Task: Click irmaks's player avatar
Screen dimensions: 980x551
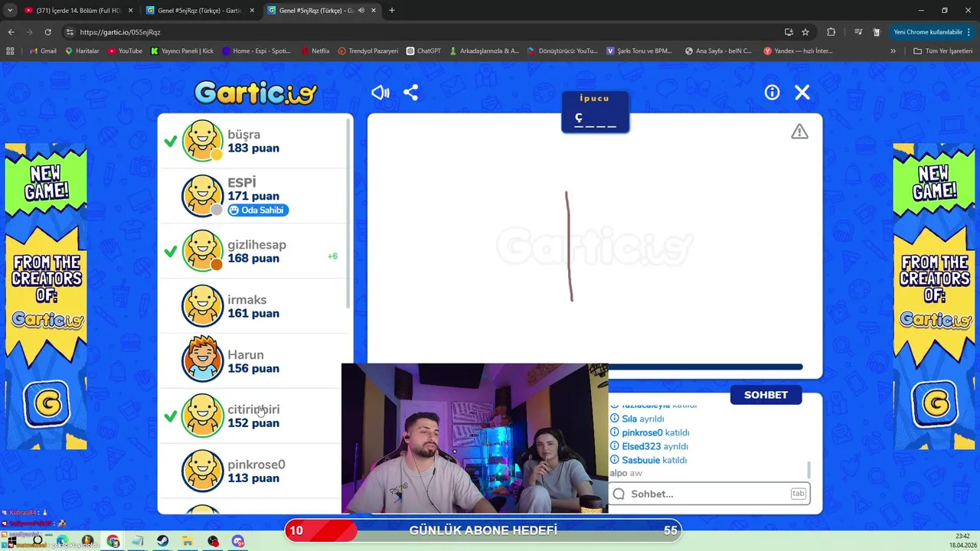Action: (x=202, y=306)
